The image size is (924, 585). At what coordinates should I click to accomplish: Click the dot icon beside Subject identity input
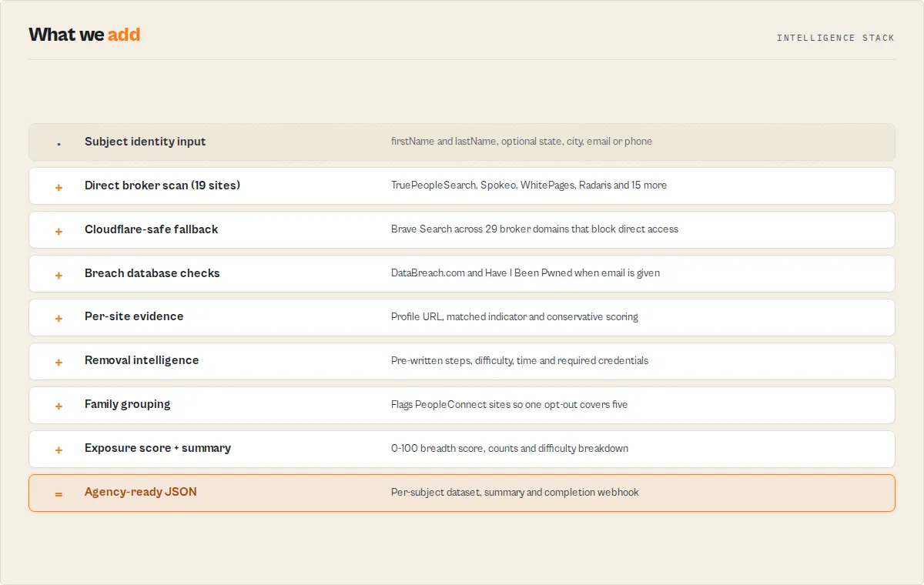(59, 144)
